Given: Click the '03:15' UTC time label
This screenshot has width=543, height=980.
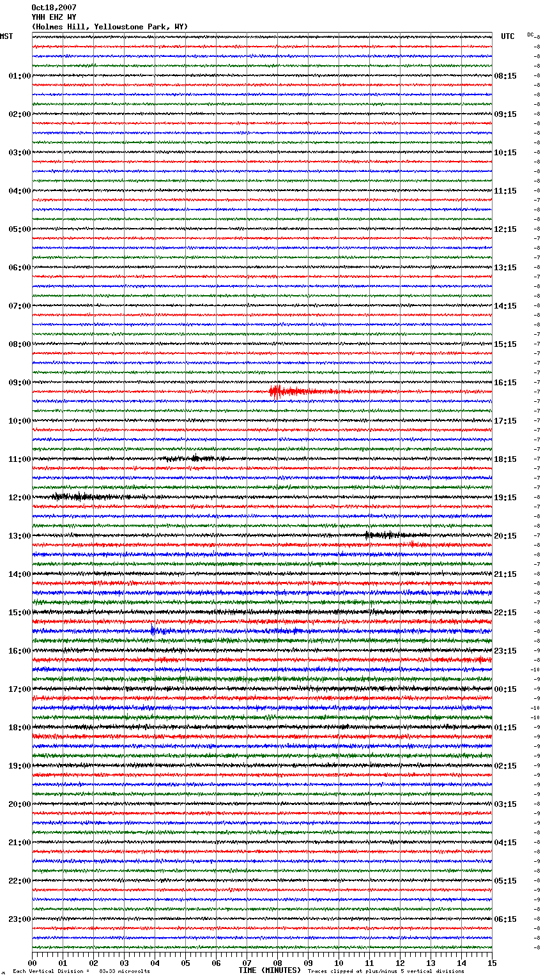Looking at the screenshot, I should (505, 804).
